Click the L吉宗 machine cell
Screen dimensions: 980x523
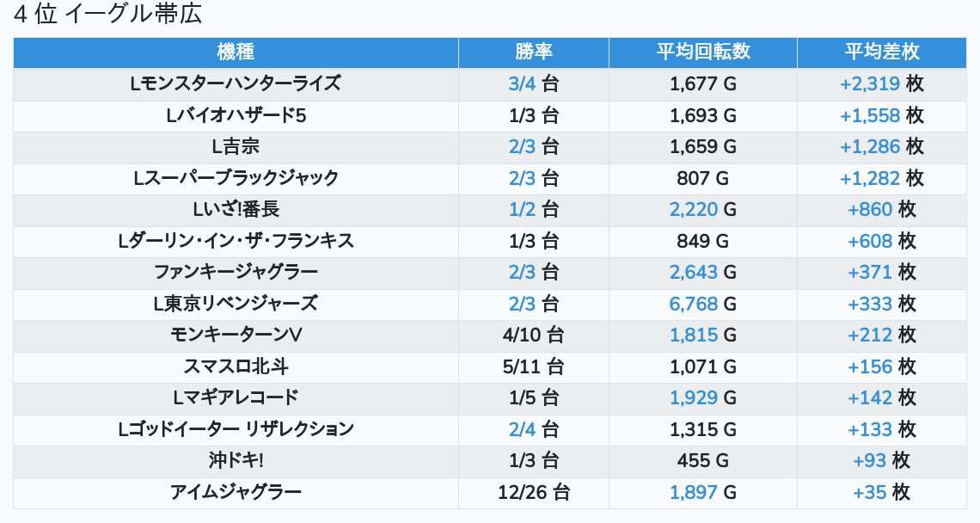236,147
